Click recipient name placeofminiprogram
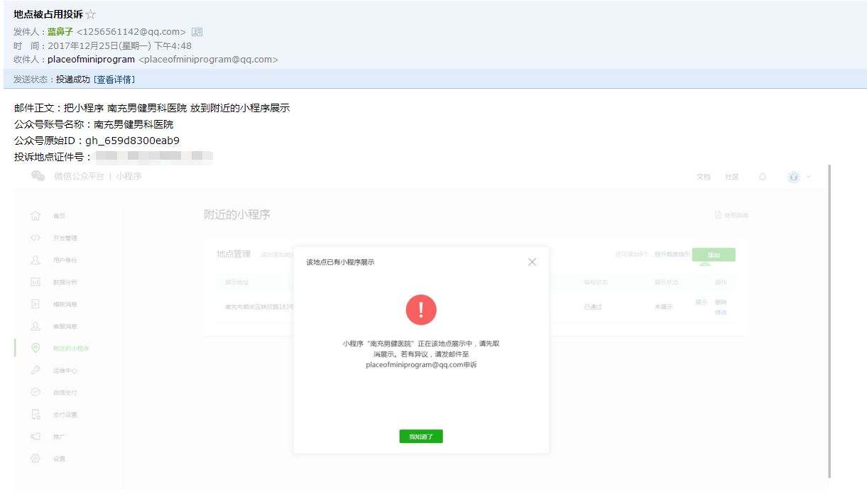This screenshot has height=504, width=867. click(x=91, y=60)
